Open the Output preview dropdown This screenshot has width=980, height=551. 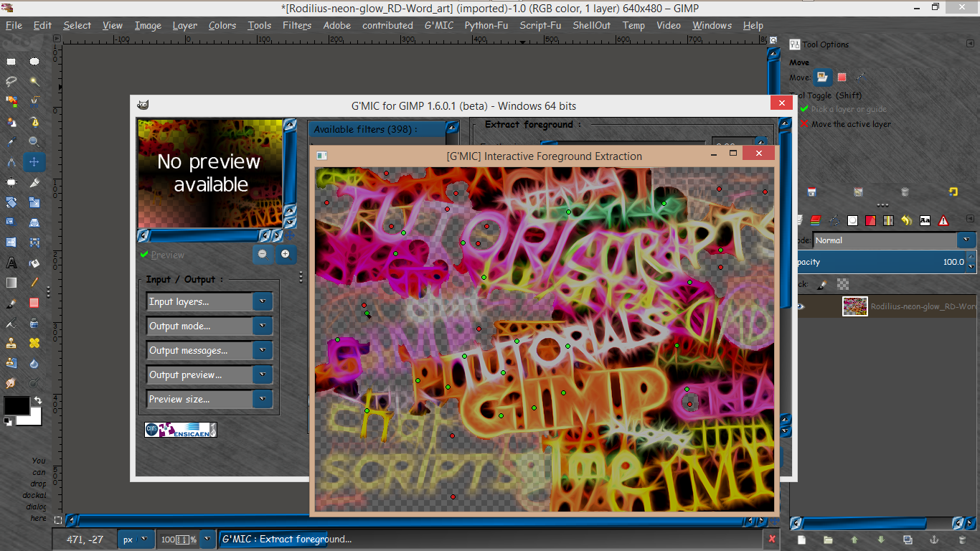209,375
